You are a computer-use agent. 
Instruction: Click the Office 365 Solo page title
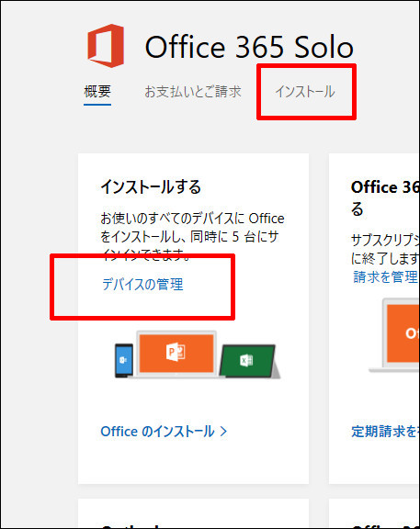point(249,47)
